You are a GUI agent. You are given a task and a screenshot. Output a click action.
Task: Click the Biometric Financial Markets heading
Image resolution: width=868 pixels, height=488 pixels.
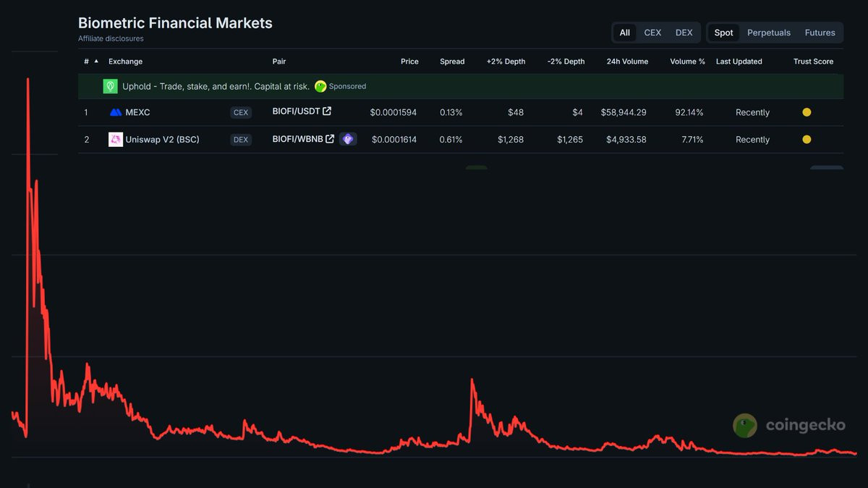pos(175,22)
